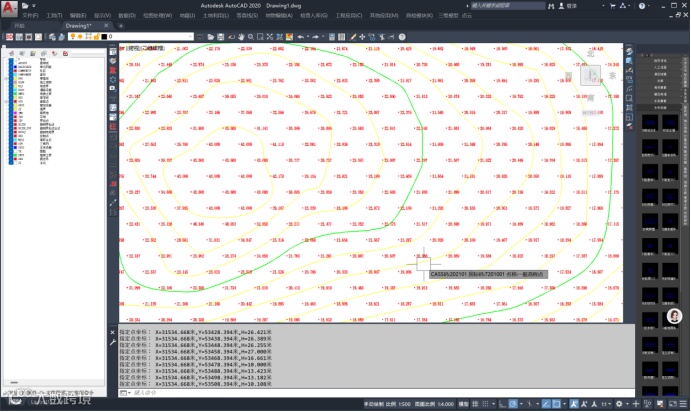The height and width of the screenshot is (412, 691).
Task: Click the diagonal line icon beside canvas
Action: pyautogui.click(x=113, y=203)
